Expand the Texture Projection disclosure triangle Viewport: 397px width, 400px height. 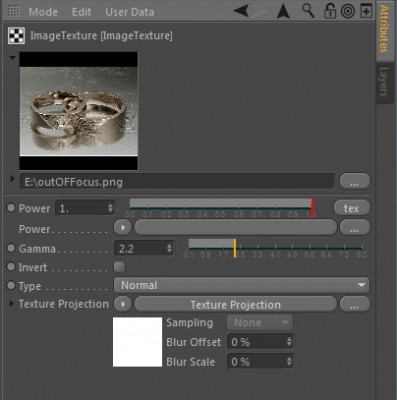coord(12,304)
